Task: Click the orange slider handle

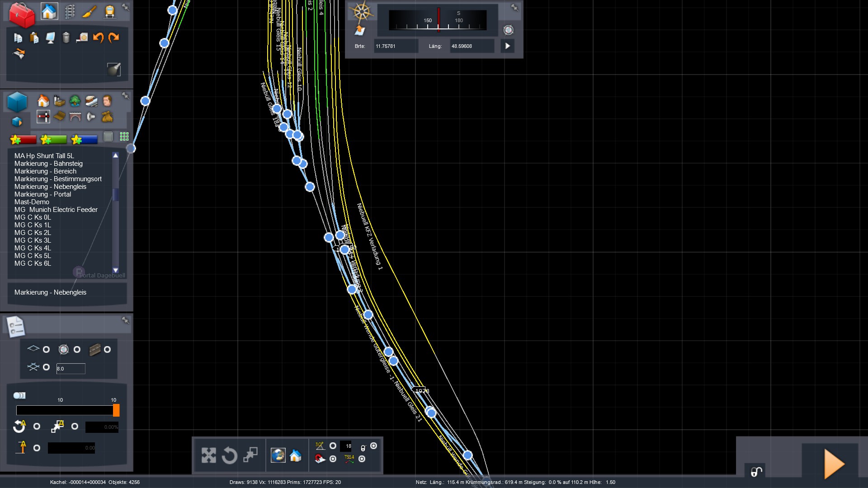Action: click(x=116, y=410)
